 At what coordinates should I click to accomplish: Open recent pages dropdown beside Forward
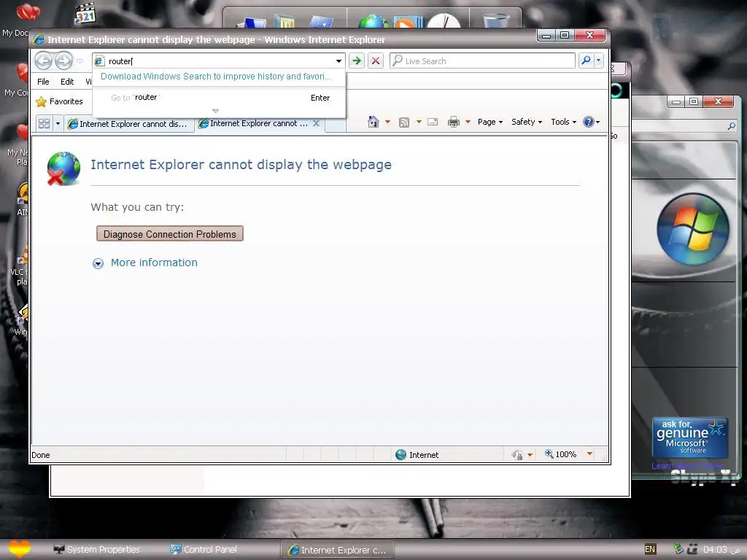[80, 61]
